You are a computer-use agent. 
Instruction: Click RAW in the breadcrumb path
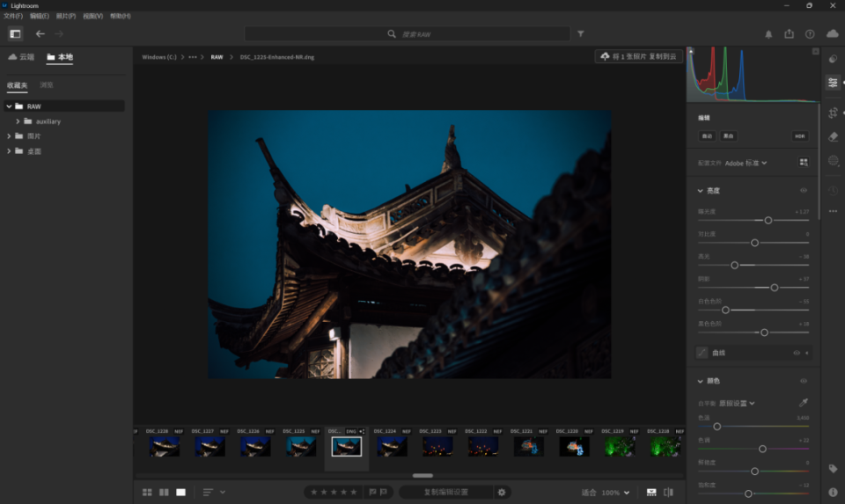pyautogui.click(x=217, y=57)
